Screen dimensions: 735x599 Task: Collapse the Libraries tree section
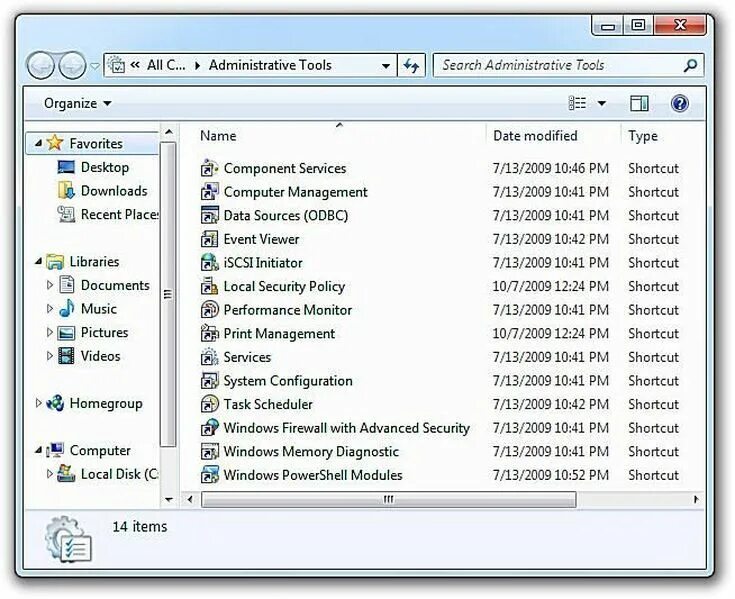(x=38, y=261)
